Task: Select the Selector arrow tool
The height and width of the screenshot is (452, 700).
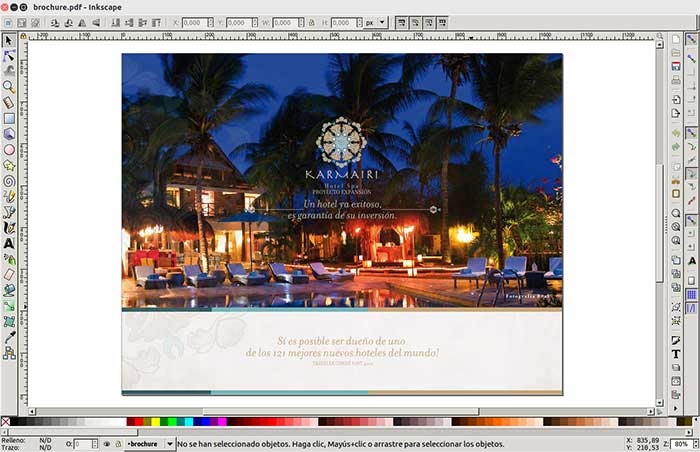Action: (8, 41)
